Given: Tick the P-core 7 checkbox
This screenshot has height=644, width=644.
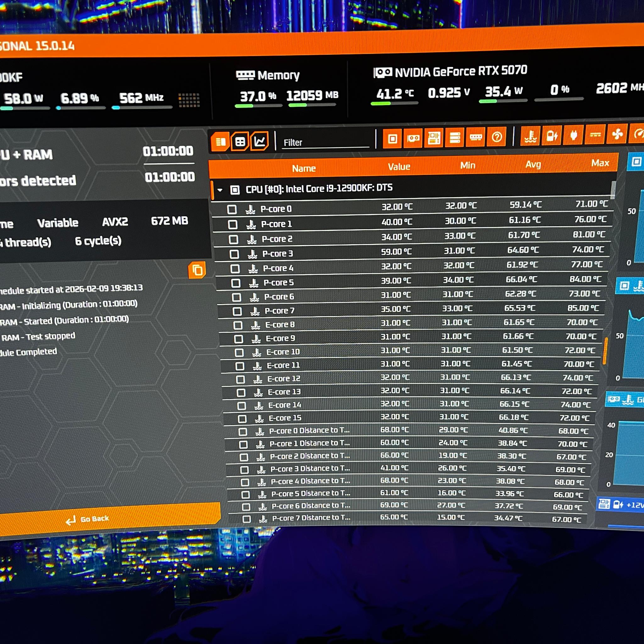Looking at the screenshot, I should click(237, 311).
